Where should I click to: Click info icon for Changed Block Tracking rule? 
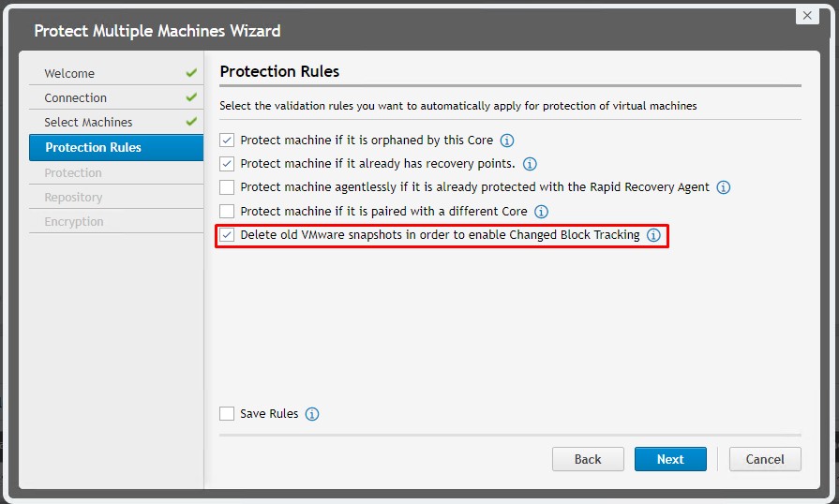653,235
